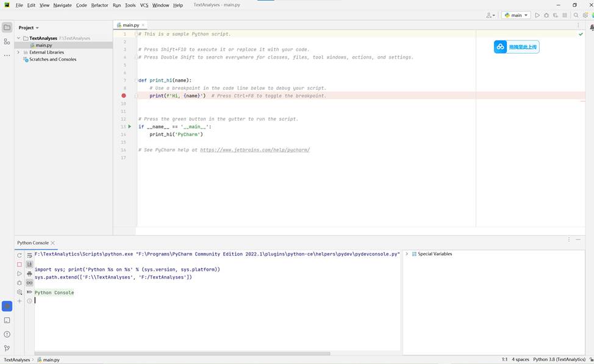Image resolution: width=594 pixels, height=364 pixels.
Task: Stop the Python Console using the red square icon
Action: [x=20, y=264]
